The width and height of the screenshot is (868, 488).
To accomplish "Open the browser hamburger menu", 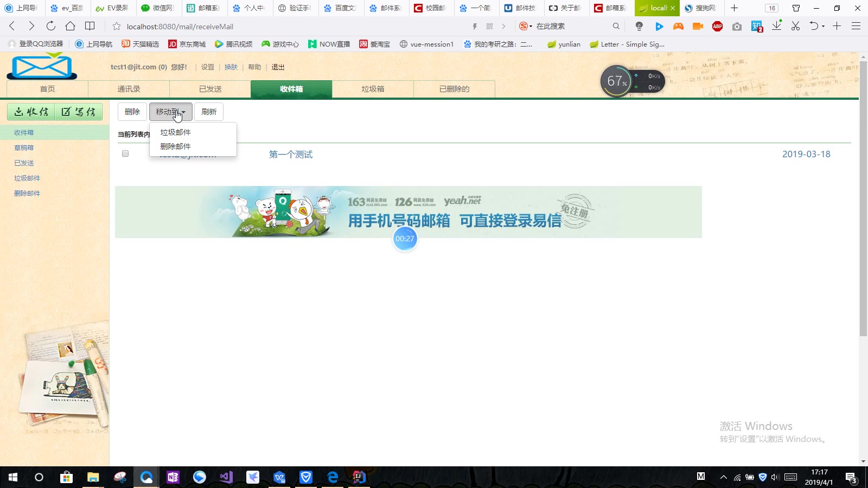I will 856,26.
